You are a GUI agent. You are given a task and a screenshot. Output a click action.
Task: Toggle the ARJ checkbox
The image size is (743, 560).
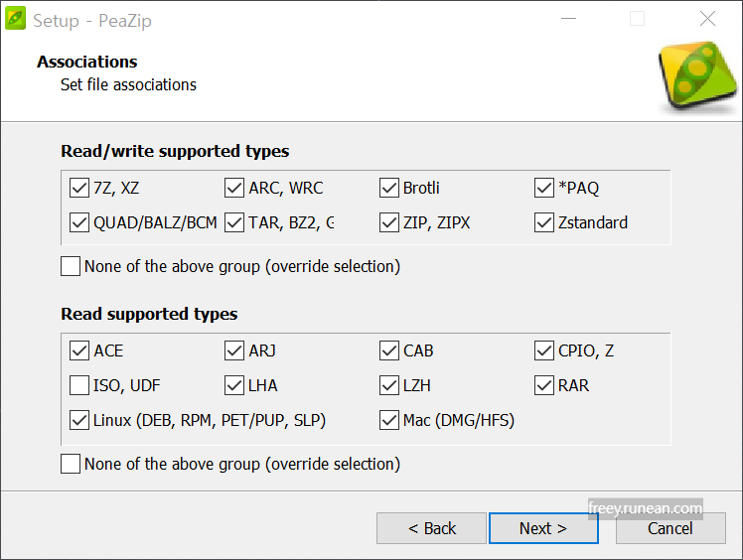tap(234, 350)
